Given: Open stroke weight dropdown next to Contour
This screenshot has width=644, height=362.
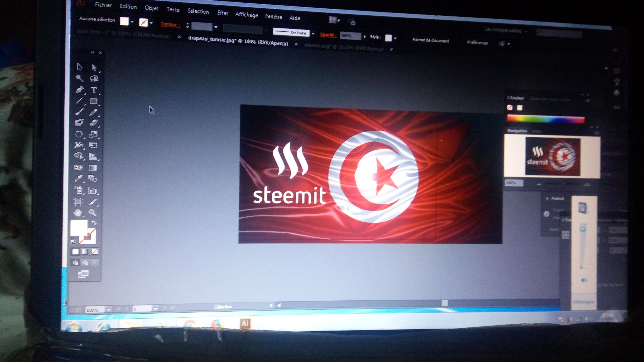Looking at the screenshot, I should coord(216,27).
